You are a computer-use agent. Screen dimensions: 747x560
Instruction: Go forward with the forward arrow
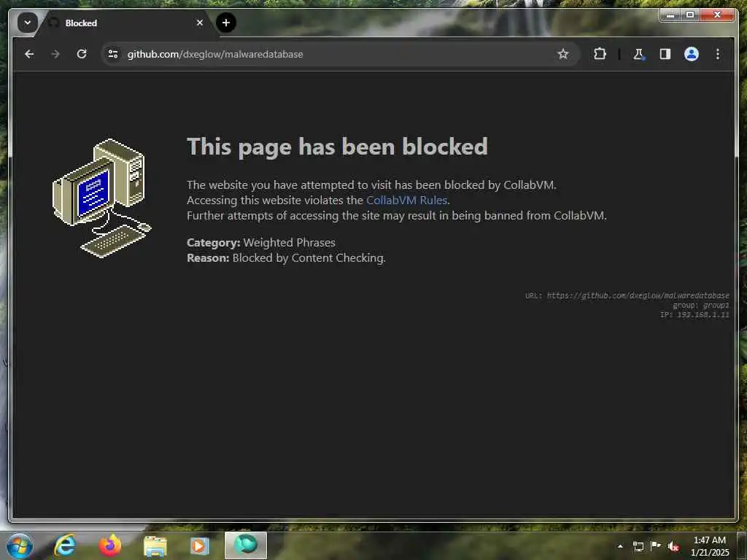(x=55, y=54)
